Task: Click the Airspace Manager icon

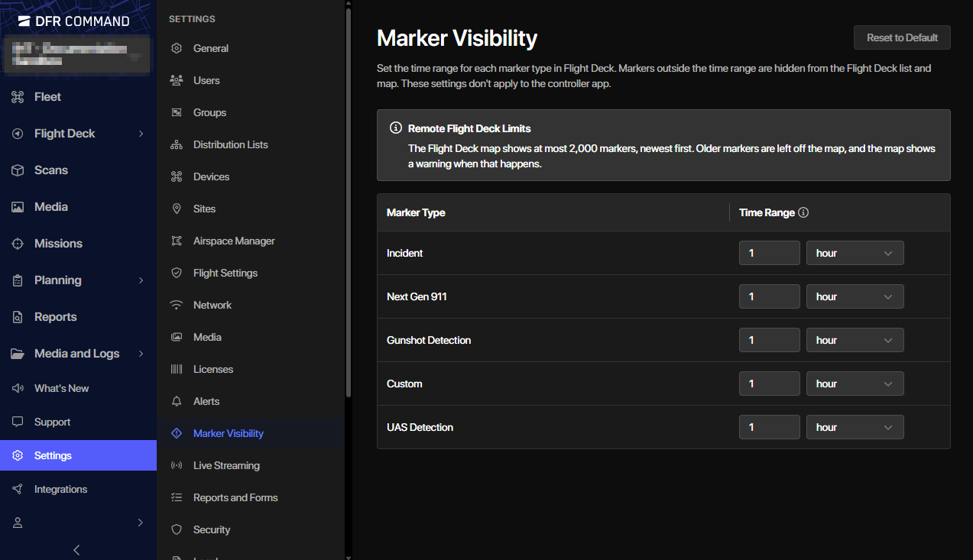Action: [x=177, y=241]
